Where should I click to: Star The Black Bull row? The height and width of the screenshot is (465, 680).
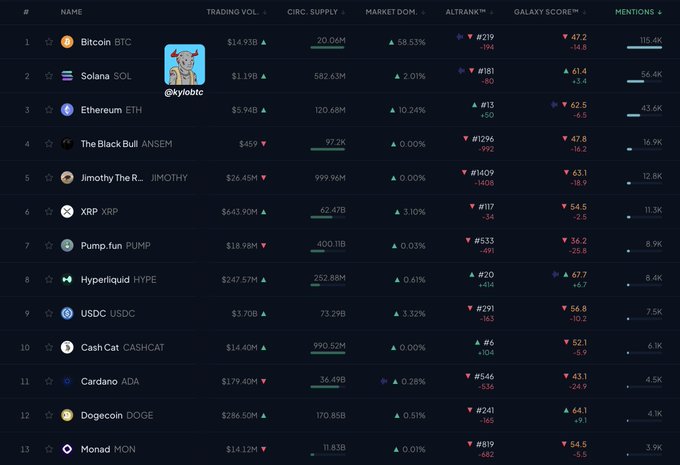click(x=49, y=143)
